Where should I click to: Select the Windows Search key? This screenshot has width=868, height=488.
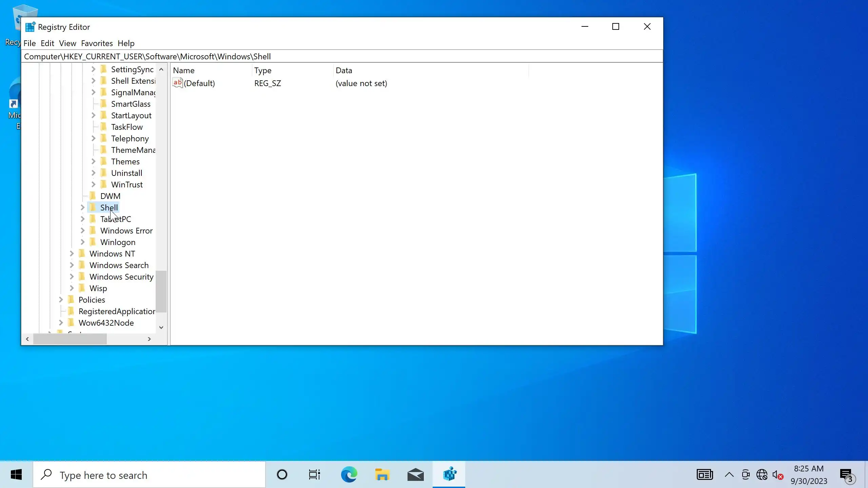[119, 265]
